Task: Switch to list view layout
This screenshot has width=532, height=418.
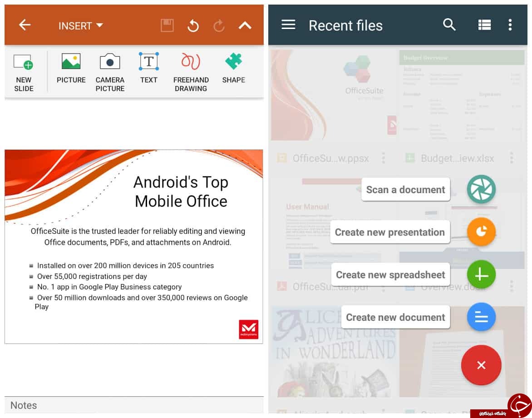Action: tap(484, 25)
